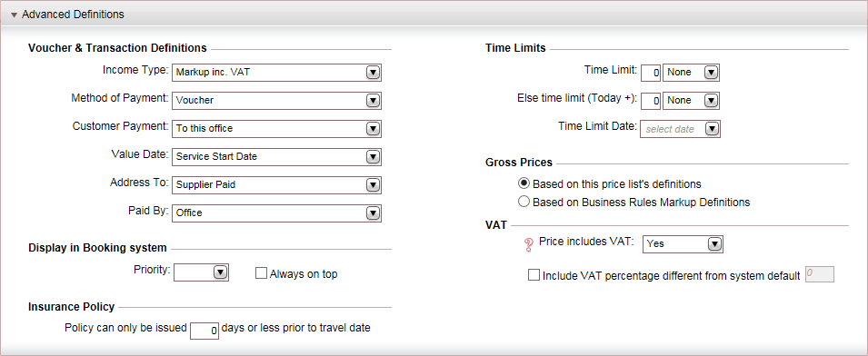Viewport: 868px width, 356px height.
Task: Select Based on this price list's definitions
Action: 524,183
